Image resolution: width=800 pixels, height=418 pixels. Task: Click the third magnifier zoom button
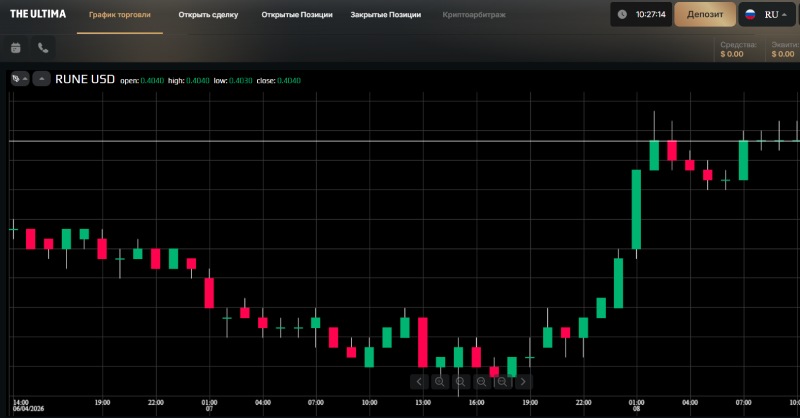click(x=481, y=381)
